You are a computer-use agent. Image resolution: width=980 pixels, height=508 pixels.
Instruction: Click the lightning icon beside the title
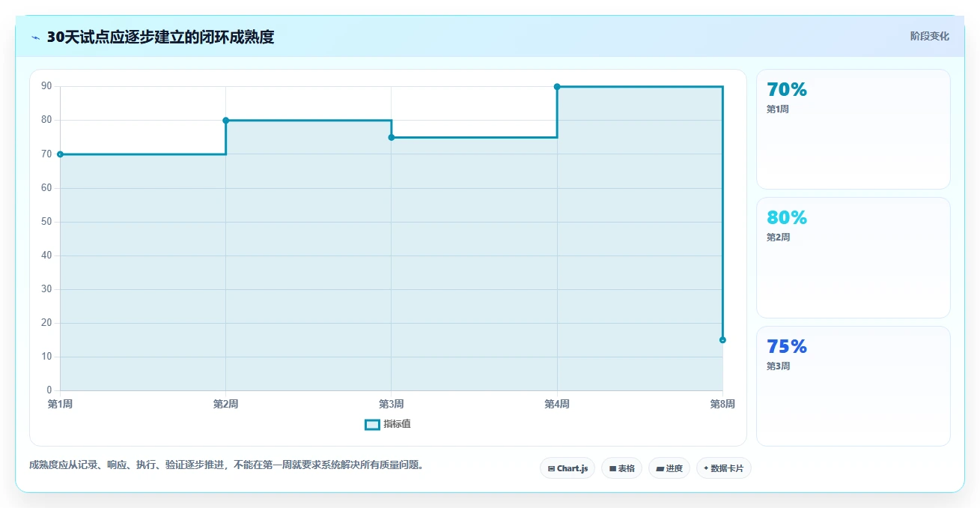[35, 37]
